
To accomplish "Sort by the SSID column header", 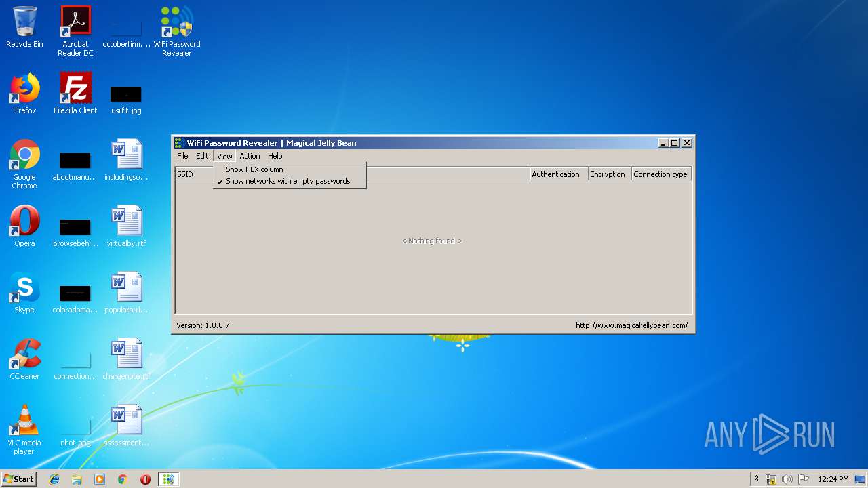I will (x=194, y=174).
